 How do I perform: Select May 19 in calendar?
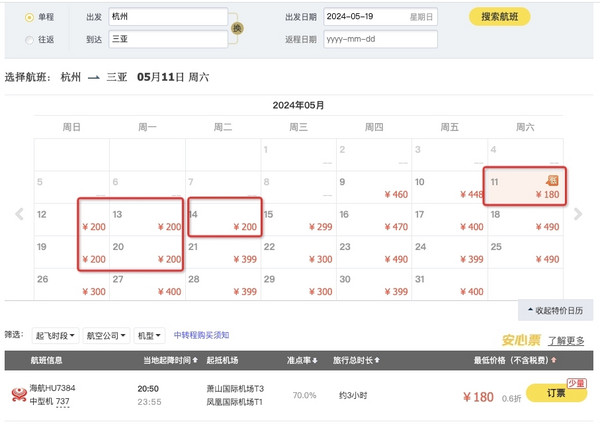72,252
